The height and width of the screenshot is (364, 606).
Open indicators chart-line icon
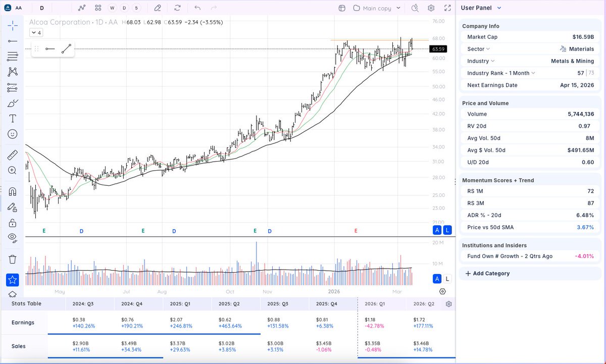click(82, 8)
